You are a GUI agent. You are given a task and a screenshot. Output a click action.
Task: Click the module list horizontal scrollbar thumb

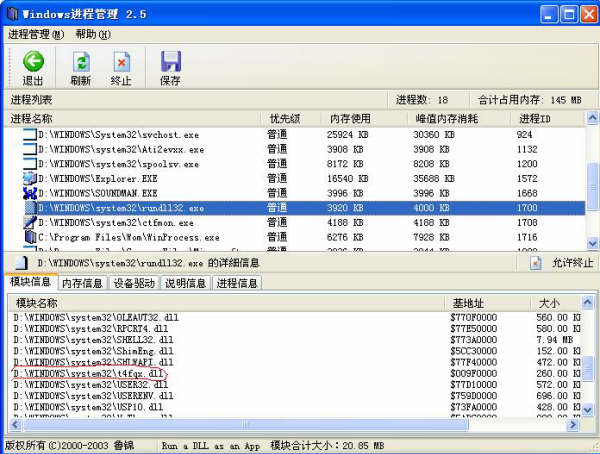coord(246,425)
